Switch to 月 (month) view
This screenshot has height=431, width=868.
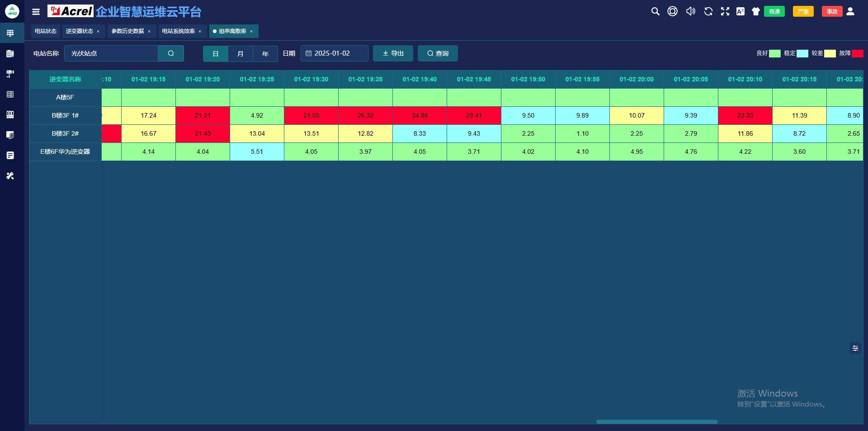(x=241, y=53)
